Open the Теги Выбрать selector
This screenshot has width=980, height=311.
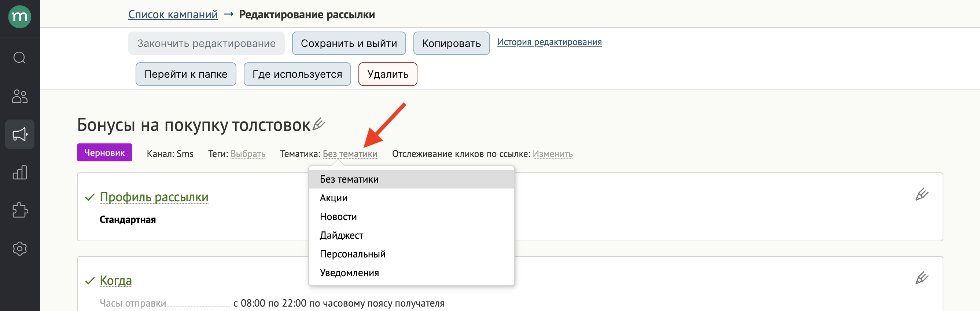point(248,154)
